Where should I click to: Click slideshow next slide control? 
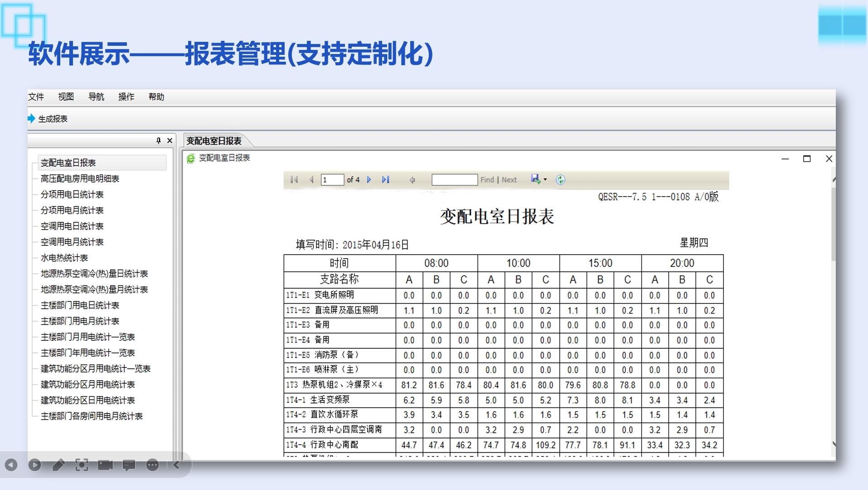[35, 465]
